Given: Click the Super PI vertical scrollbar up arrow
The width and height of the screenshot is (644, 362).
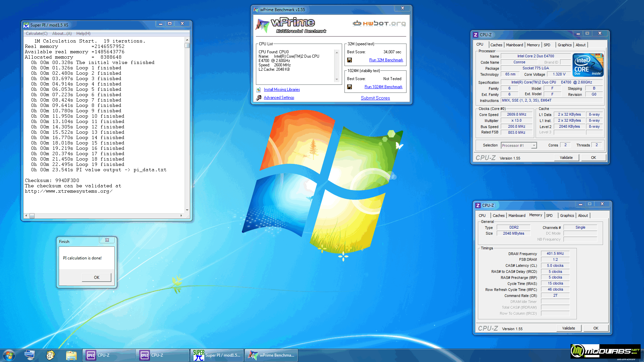Looking at the screenshot, I should tap(187, 40).
